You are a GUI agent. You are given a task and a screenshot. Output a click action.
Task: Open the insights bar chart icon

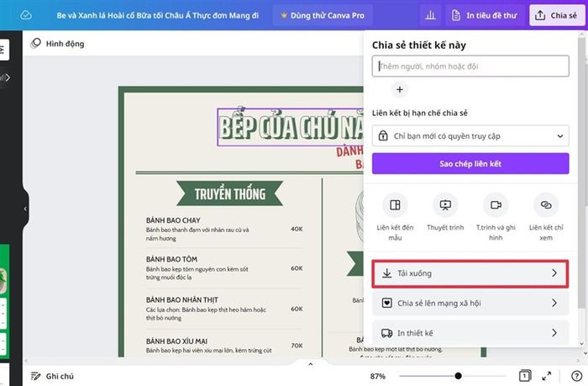pyautogui.click(x=430, y=15)
